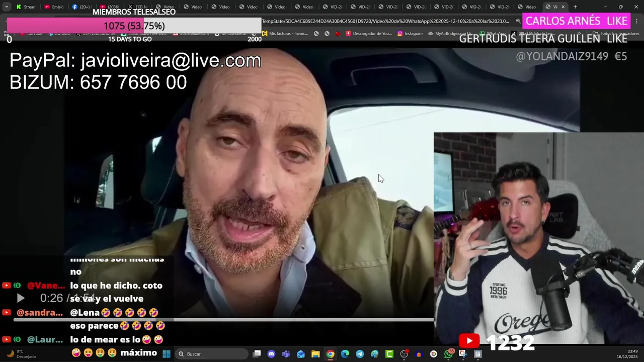
Task: Click the taskbar Buscar search box
Action: (212, 354)
